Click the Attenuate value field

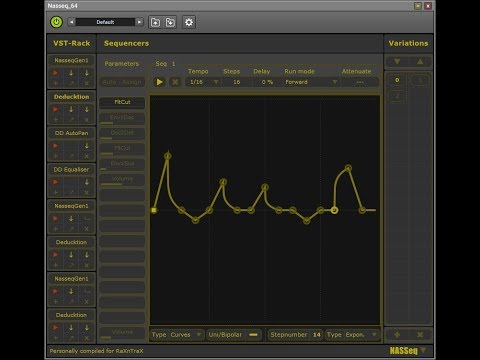point(360,82)
